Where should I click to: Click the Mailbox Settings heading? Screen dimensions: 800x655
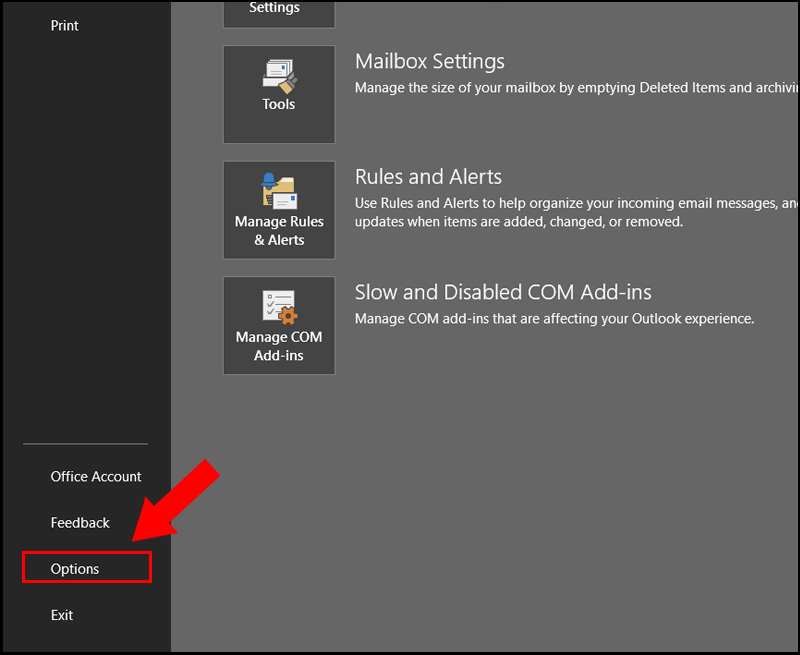click(429, 61)
